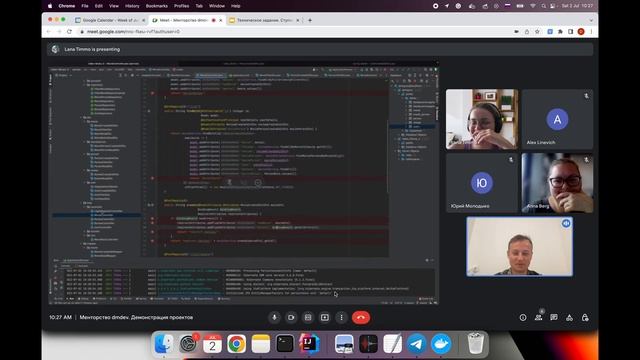Screen dimensions: 640x360
Task: Open the Activities panel icon
Action: click(569, 318)
